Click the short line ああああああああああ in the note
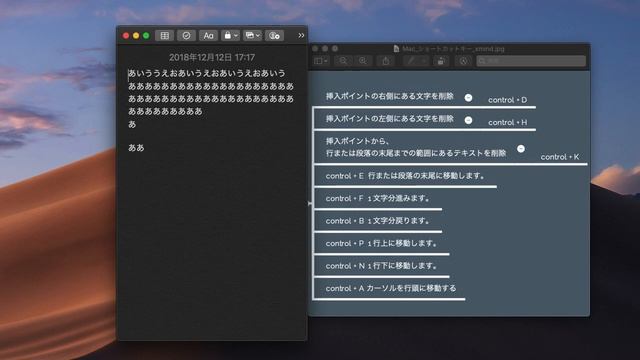This screenshot has width=640, height=360. (165, 111)
